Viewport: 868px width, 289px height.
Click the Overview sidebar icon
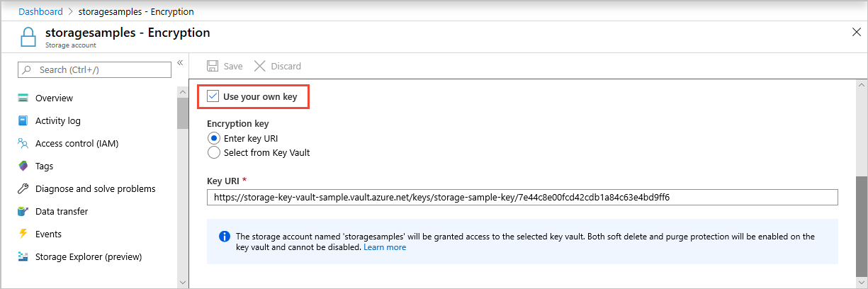click(x=23, y=98)
